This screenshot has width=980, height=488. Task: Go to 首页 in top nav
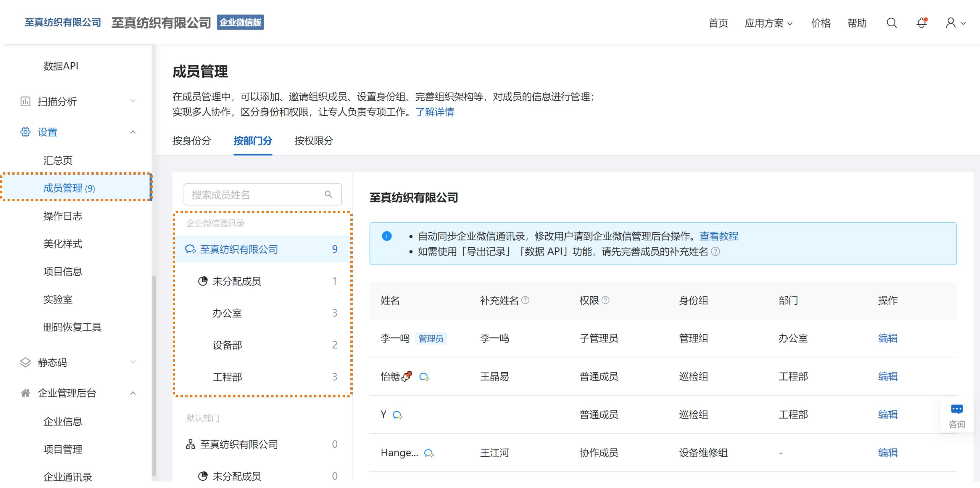click(718, 23)
